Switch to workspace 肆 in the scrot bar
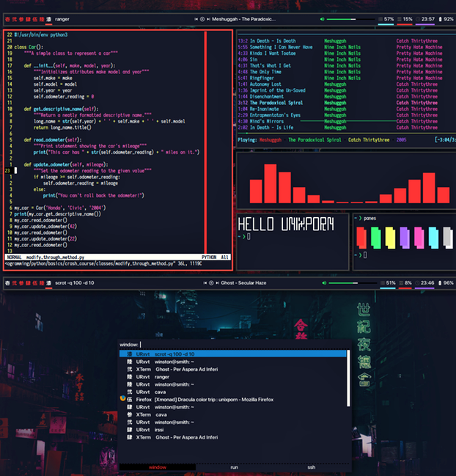 pos(28,283)
